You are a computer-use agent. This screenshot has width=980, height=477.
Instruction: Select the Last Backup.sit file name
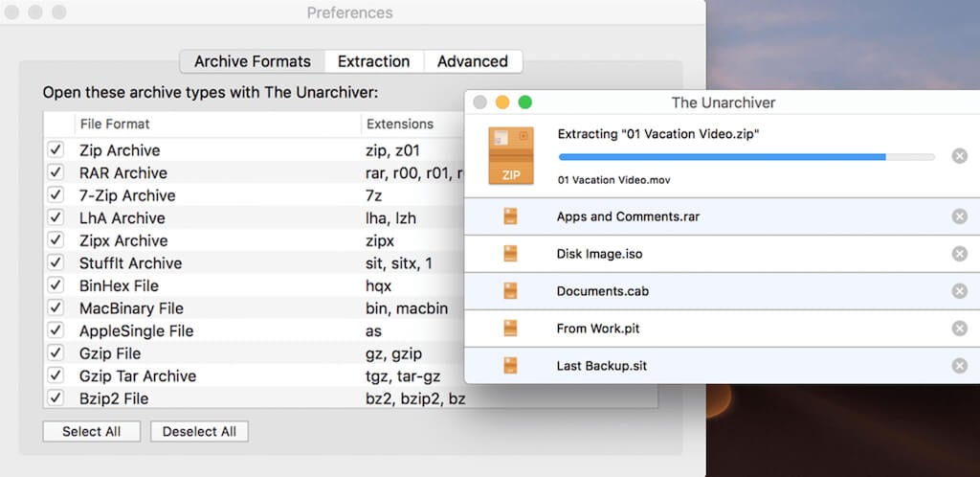coord(602,366)
